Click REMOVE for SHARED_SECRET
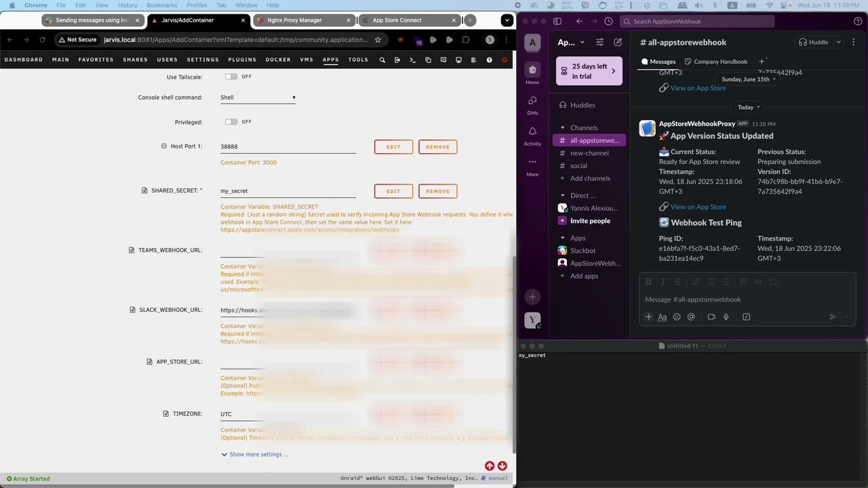The width and height of the screenshot is (868, 488). 437,191
